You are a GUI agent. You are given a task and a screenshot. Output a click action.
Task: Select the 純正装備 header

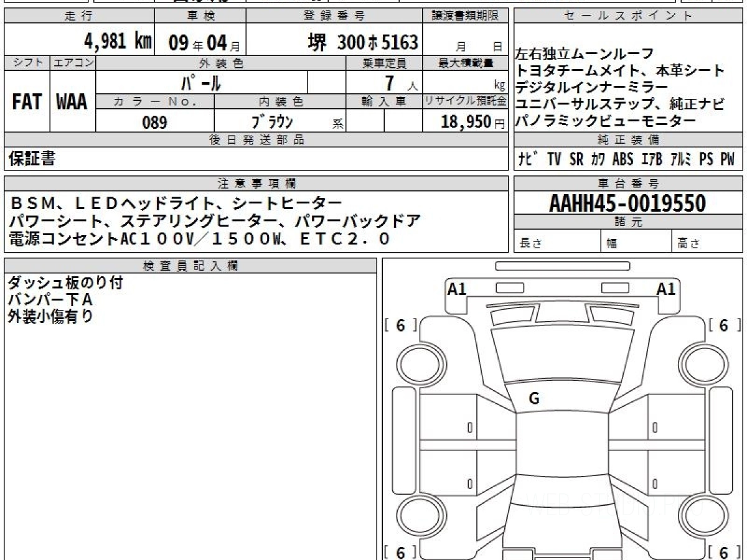629,140
